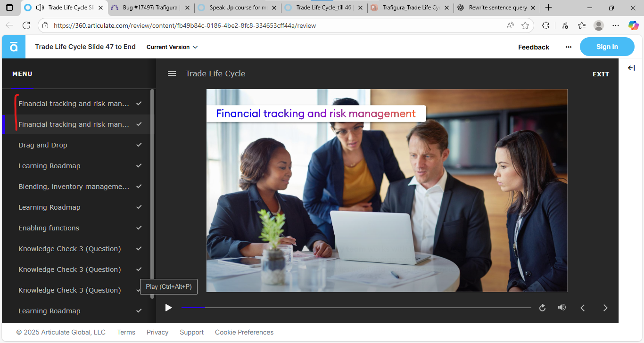Advance to the next slide arrow
This screenshot has height=343, width=644.
[x=605, y=308]
